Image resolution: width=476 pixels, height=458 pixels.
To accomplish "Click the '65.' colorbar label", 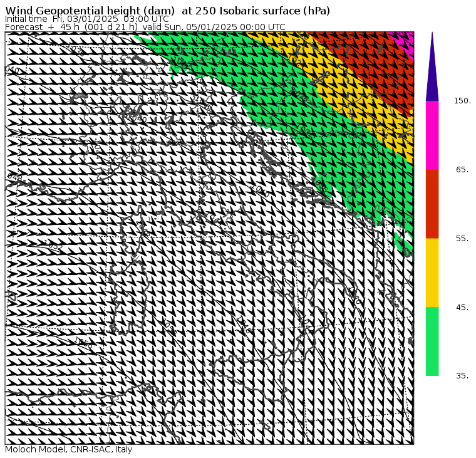I will point(462,169).
